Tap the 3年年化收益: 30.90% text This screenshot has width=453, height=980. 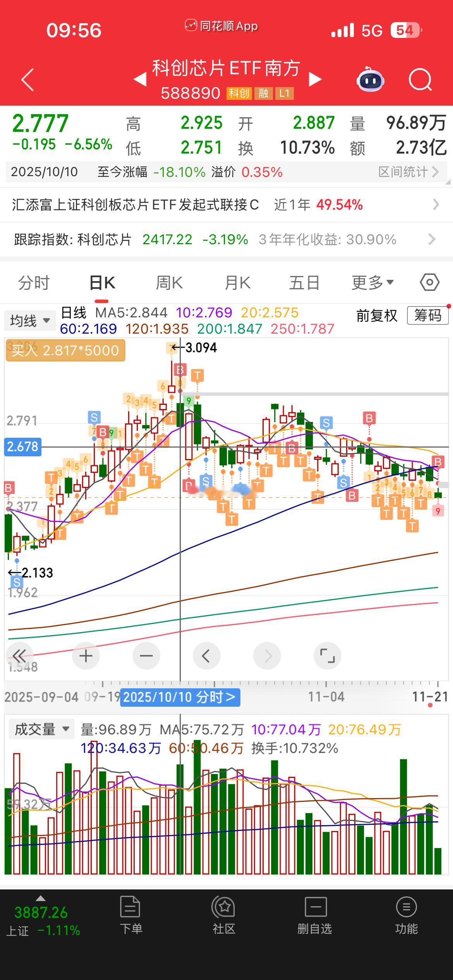pos(328,240)
